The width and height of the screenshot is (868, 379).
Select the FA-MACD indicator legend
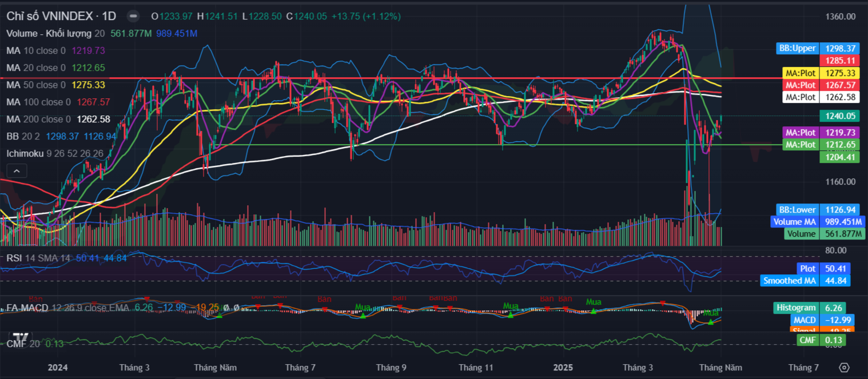[x=29, y=308]
